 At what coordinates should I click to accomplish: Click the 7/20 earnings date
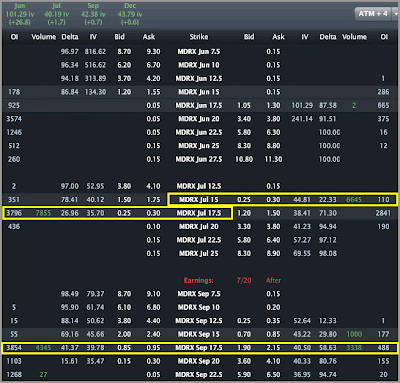click(x=244, y=280)
